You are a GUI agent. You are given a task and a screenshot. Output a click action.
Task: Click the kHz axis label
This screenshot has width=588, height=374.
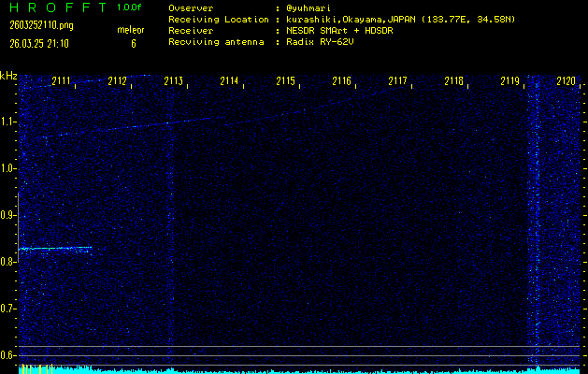pyautogui.click(x=8, y=75)
